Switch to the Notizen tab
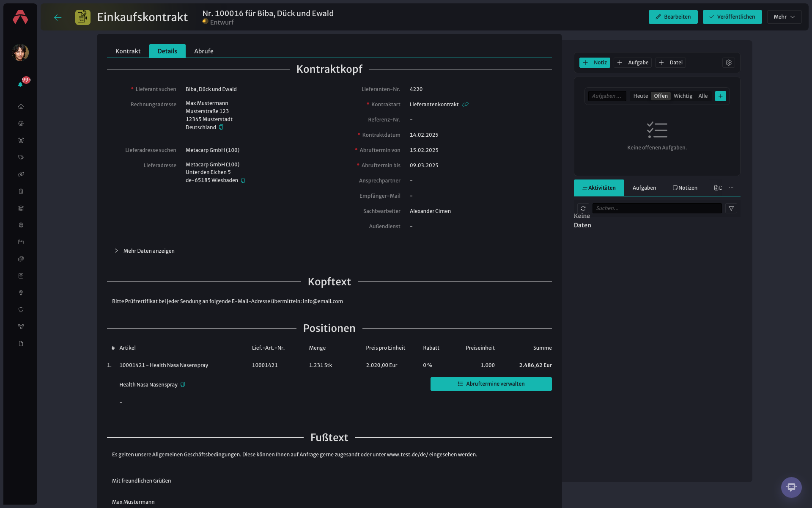This screenshot has width=812, height=508. (x=685, y=188)
